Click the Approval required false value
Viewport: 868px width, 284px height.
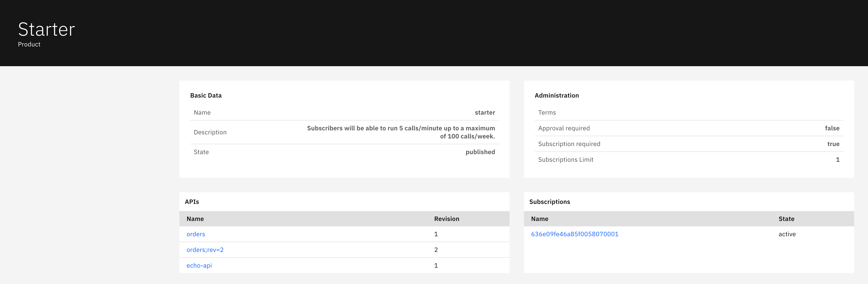click(x=832, y=128)
